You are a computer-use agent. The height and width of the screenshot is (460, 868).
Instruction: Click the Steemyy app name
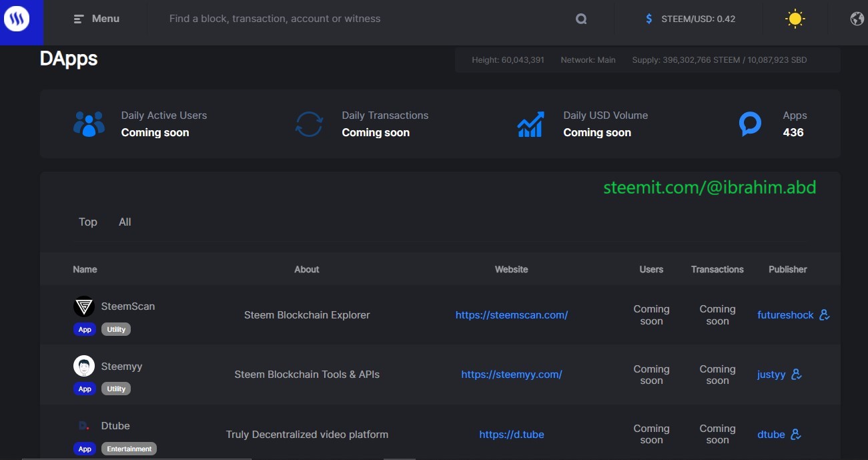coord(122,367)
